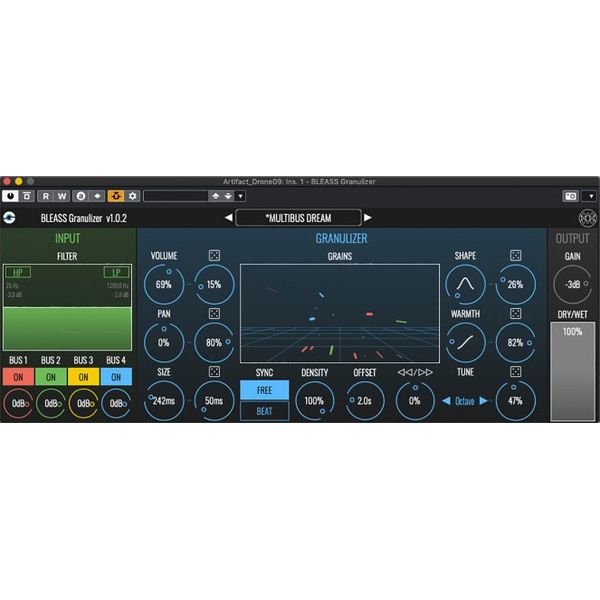The width and height of the screenshot is (600, 600).
Task: Click the warmth randomization knob at 82%
Action: tap(515, 342)
